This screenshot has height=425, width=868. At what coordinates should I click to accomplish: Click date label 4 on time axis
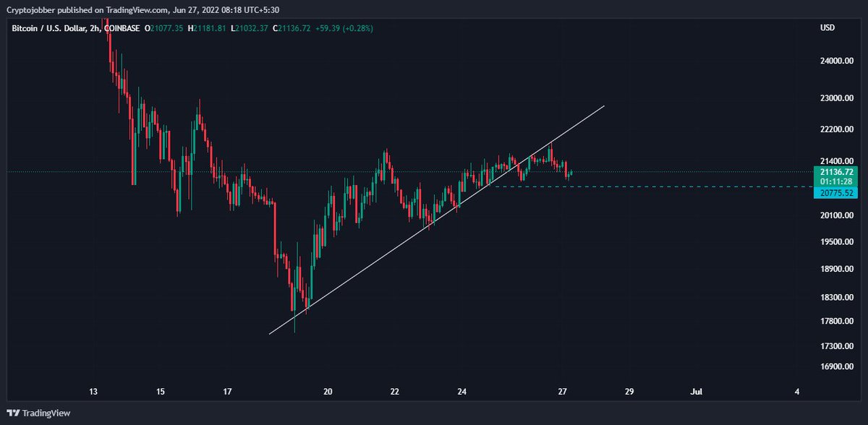pyautogui.click(x=797, y=392)
